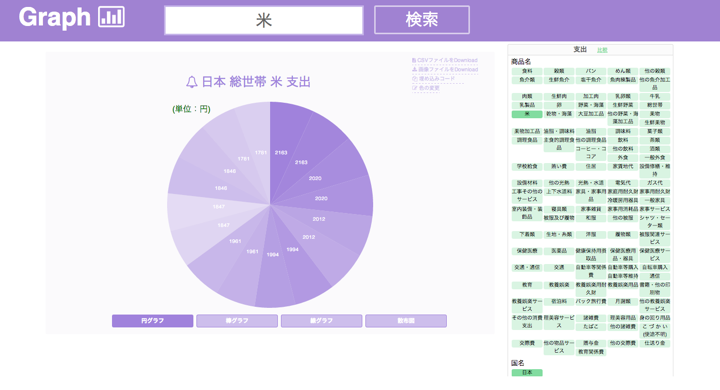Pick the パン product tag

[591, 71]
